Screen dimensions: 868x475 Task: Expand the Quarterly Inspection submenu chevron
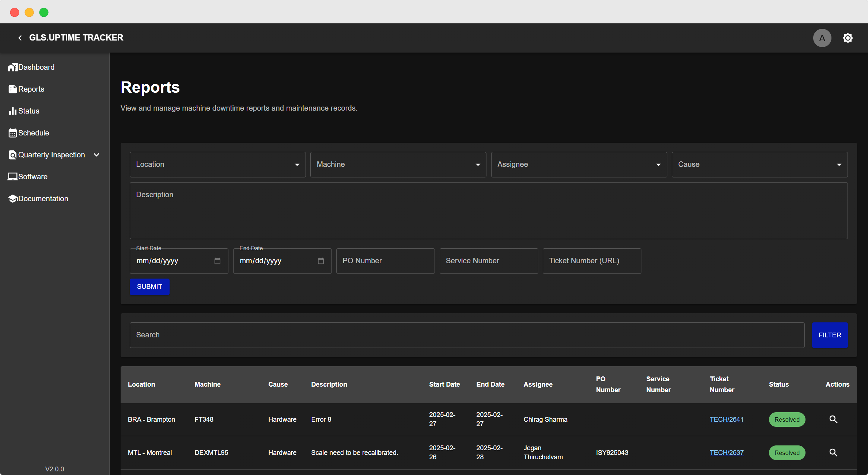(x=96, y=155)
